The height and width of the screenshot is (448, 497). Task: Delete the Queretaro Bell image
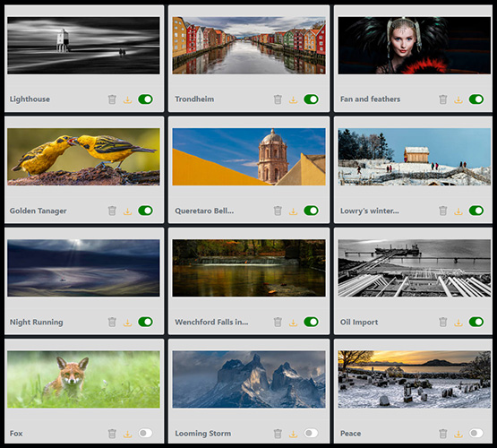278,211
